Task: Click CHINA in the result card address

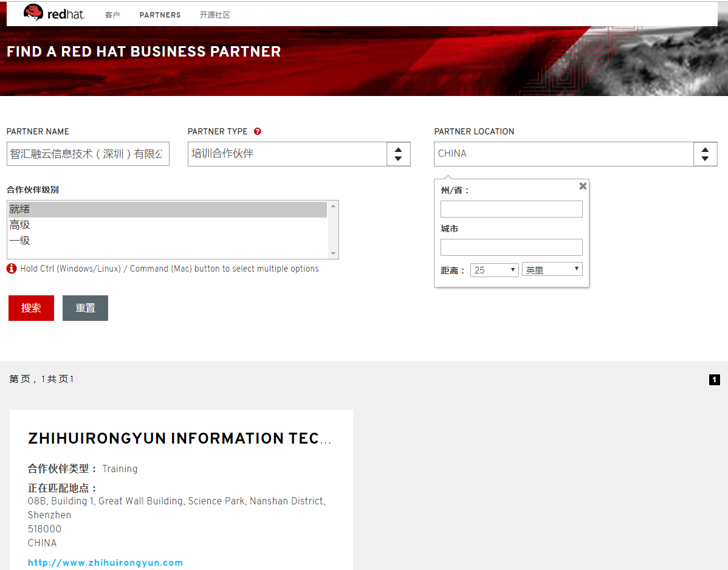Action: pos(43,543)
